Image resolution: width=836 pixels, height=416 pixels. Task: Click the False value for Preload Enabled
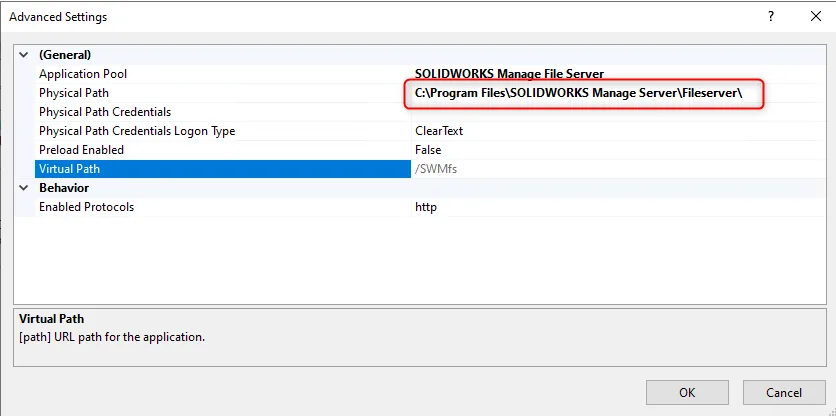[x=428, y=150]
